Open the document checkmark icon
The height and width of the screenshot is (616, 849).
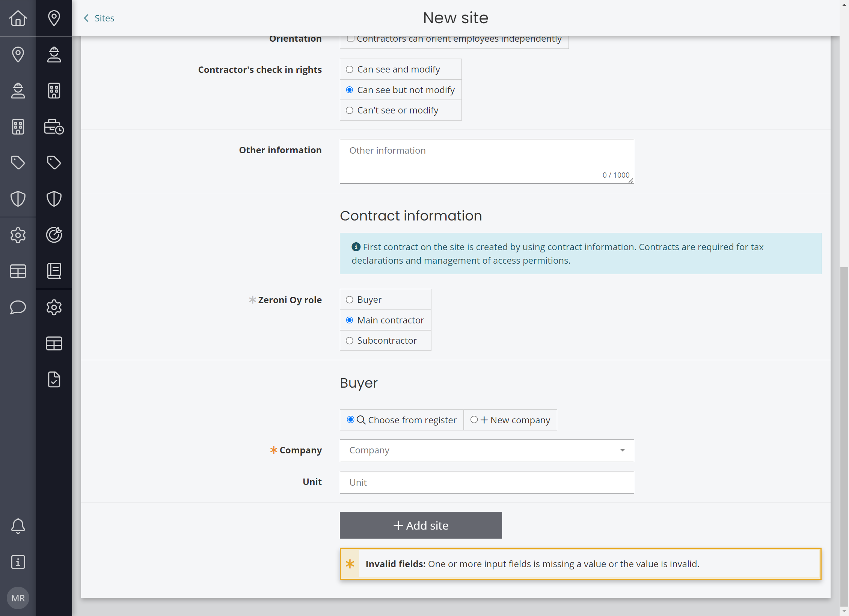point(54,379)
